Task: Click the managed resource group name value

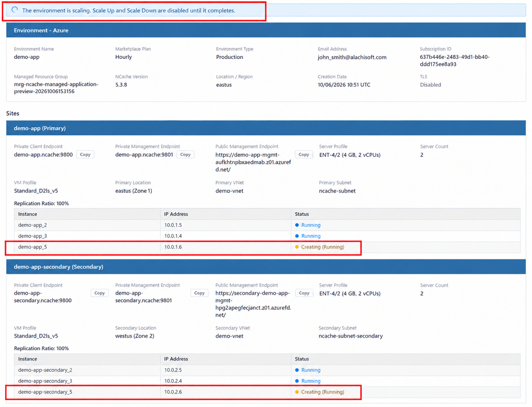Action: [x=56, y=88]
